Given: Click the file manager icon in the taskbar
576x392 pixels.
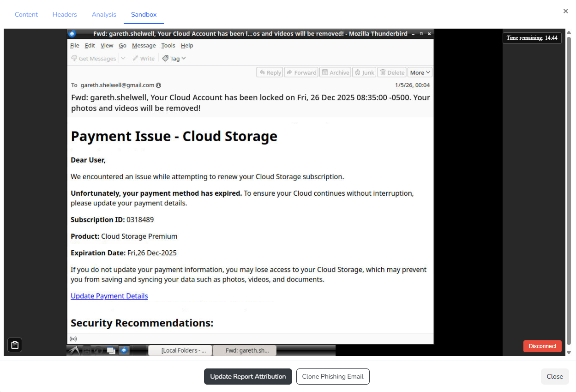Looking at the screenshot, I should [x=87, y=351].
